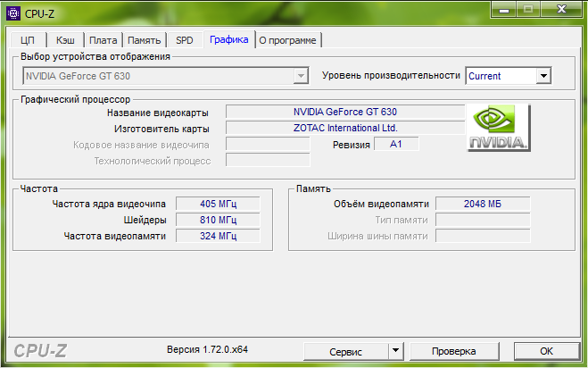This screenshot has height=368, width=588.
Task: Click the empty Ширина шины памяти field
Action: (x=483, y=236)
